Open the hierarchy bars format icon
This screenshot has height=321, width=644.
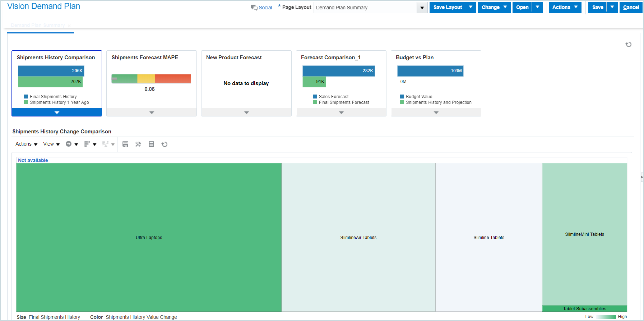[x=87, y=144]
